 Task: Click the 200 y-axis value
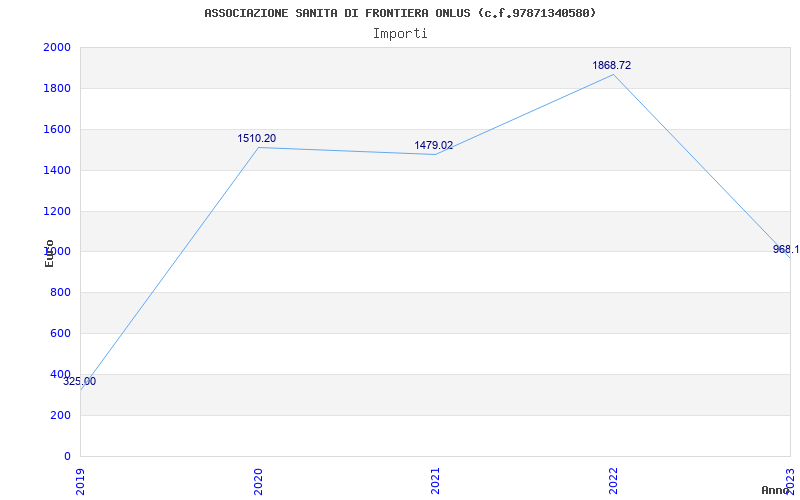click(61, 415)
